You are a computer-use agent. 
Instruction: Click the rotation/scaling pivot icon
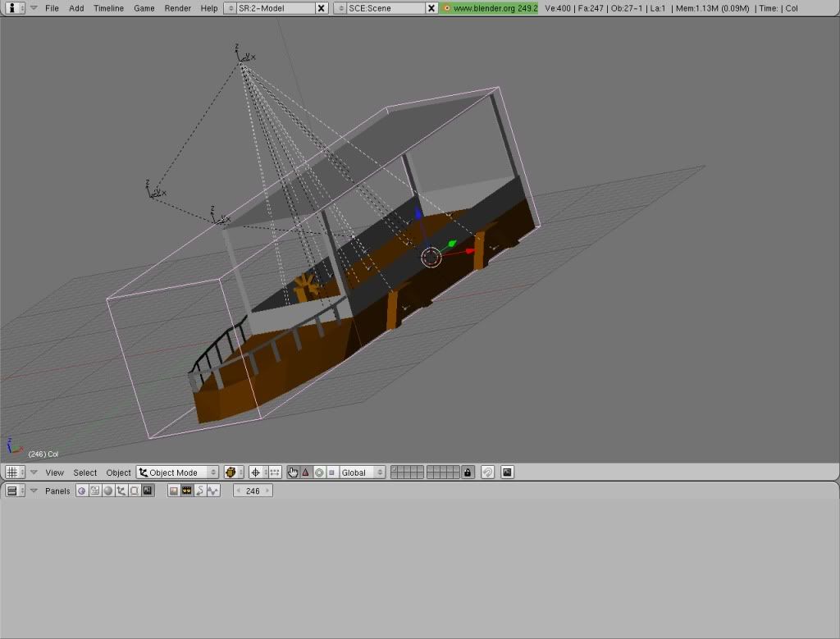tap(255, 472)
